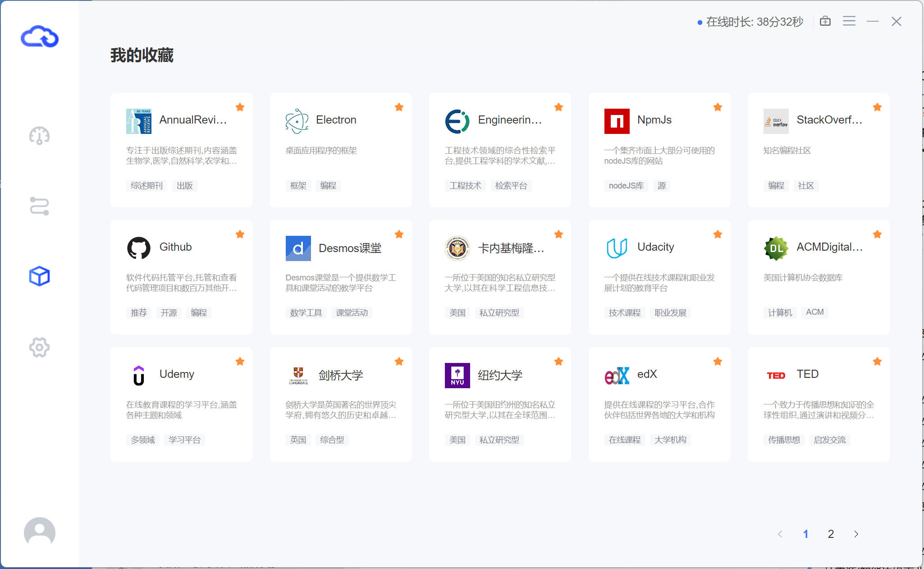Unfavorite the Udacity star

pyautogui.click(x=718, y=234)
